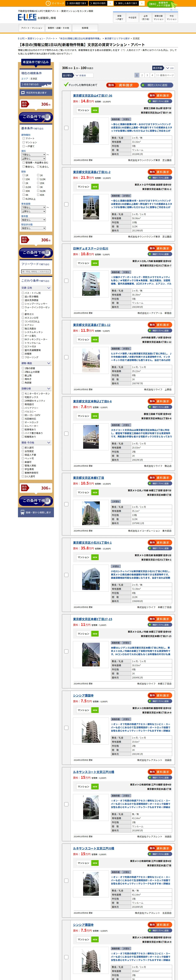This screenshot has height=980, width=196.
Task: Open 賃料 下限なし dropdown
Action: [33, 155]
